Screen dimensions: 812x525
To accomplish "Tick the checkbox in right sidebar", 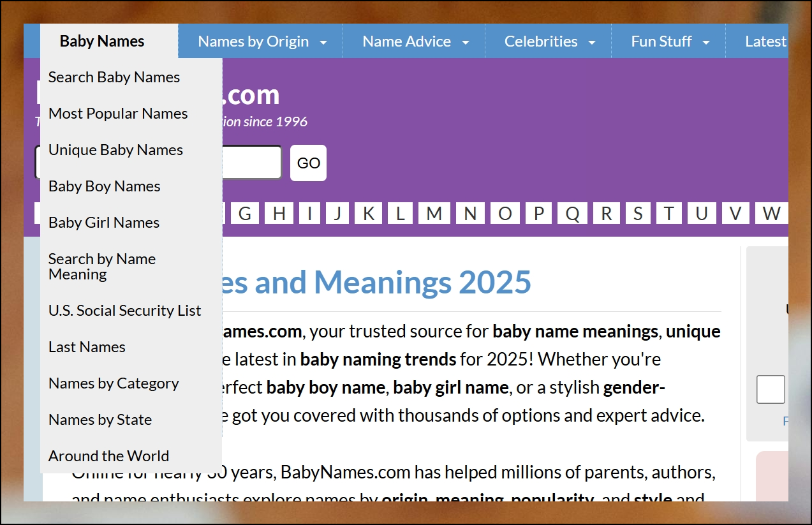I will [x=771, y=389].
